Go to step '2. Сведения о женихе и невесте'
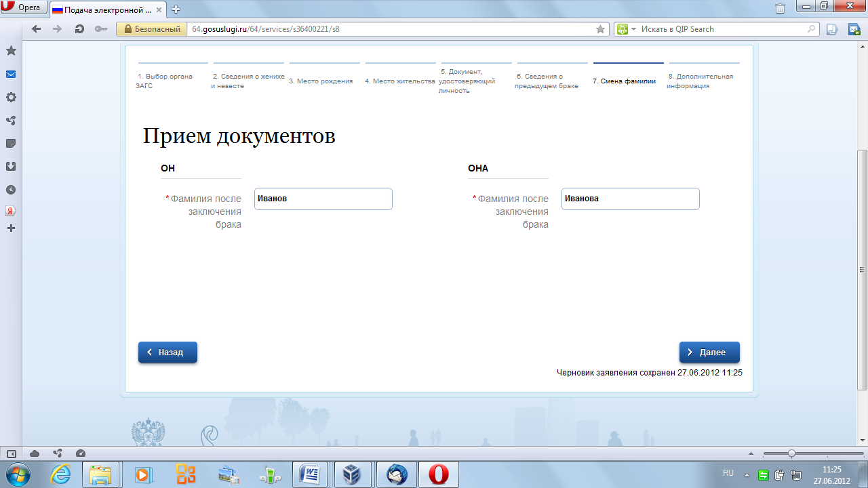The image size is (868, 488). coord(248,81)
